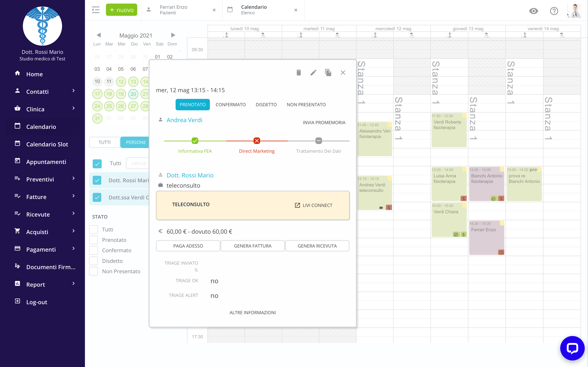Open help question mark icon
The image size is (588, 367).
point(554,11)
